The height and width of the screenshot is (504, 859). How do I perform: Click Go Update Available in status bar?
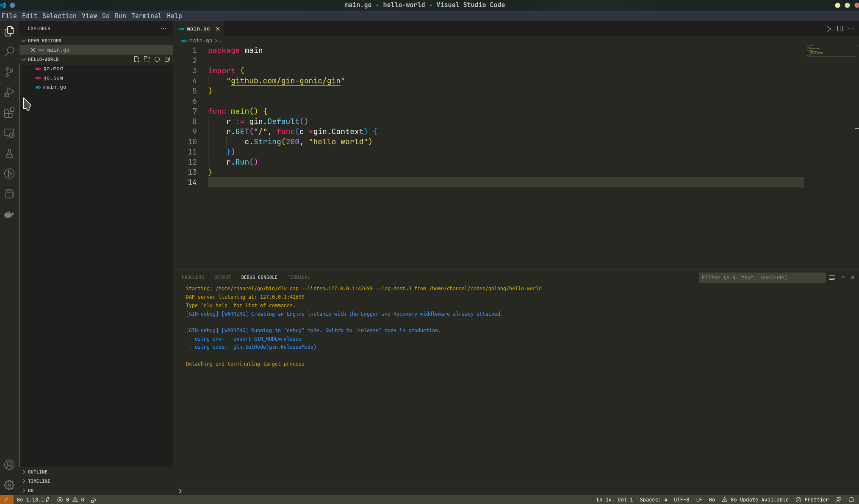[755, 500]
